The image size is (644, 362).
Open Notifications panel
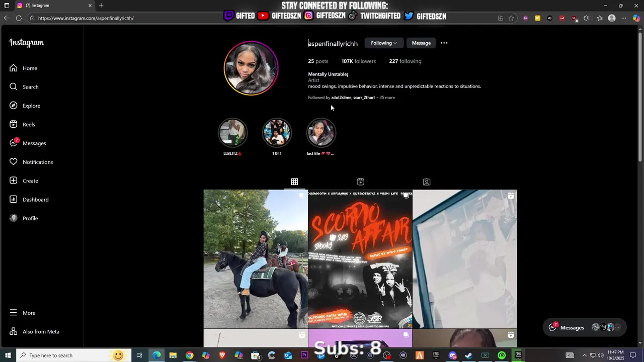pyautogui.click(x=31, y=162)
